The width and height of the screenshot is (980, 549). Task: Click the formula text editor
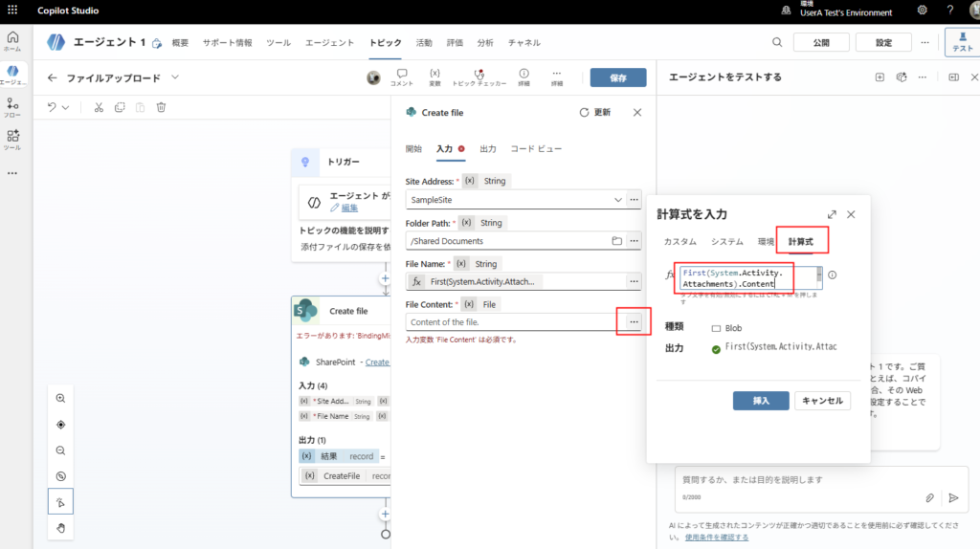748,278
